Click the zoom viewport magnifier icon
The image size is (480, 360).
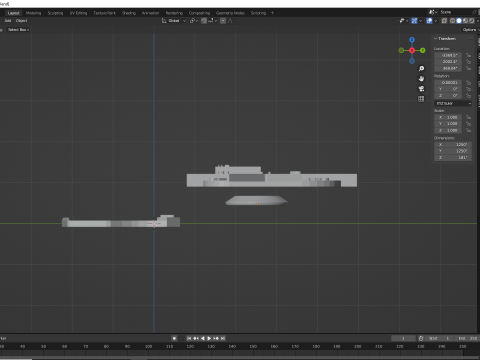pyautogui.click(x=421, y=68)
